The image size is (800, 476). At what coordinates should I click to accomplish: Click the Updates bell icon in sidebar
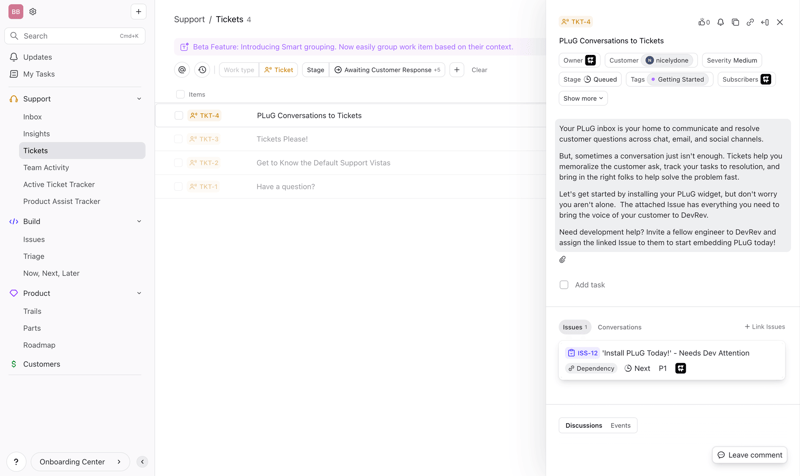coord(14,57)
